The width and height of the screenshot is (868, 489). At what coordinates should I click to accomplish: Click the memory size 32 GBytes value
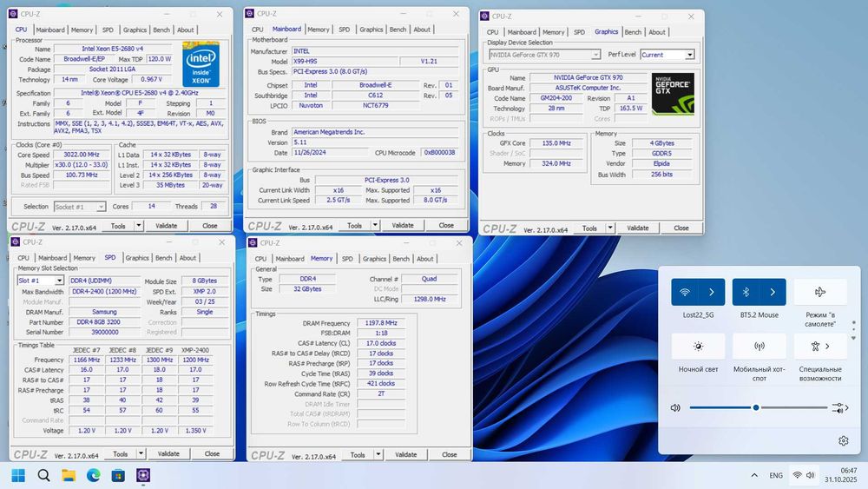tap(307, 289)
